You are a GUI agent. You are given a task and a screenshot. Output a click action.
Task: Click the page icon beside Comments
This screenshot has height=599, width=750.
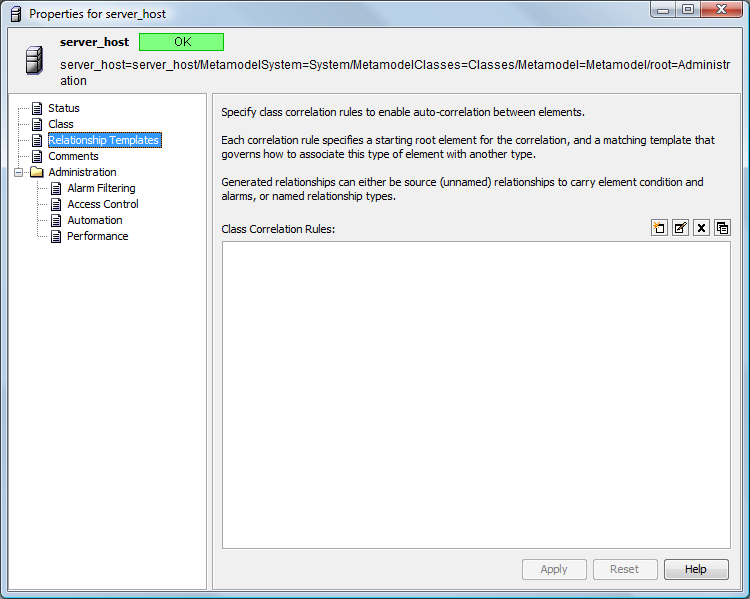[x=37, y=156]
